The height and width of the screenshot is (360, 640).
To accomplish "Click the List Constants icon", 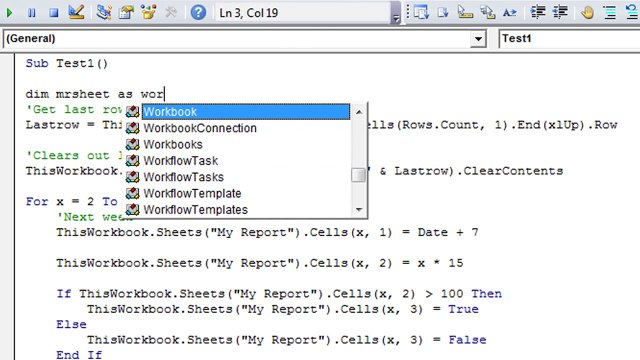I will click(x=443, y=13).
